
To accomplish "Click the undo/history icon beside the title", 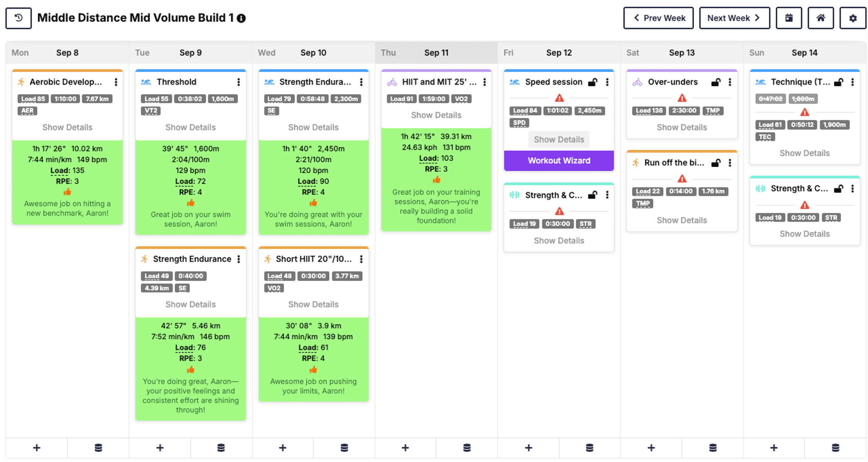I will tap(19, 18).
